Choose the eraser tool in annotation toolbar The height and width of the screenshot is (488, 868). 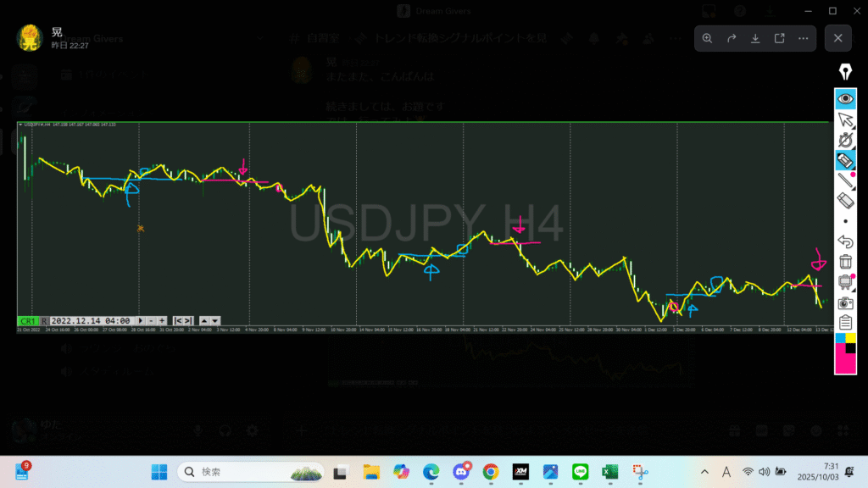coord(845,200)
